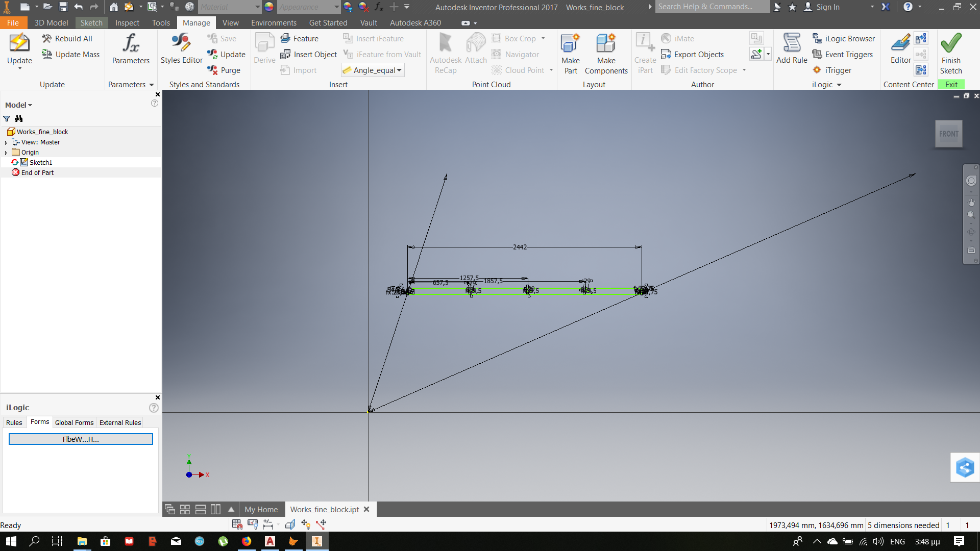
Task: Toggle slice graphics in status bar
Action: tap(290, 524)
